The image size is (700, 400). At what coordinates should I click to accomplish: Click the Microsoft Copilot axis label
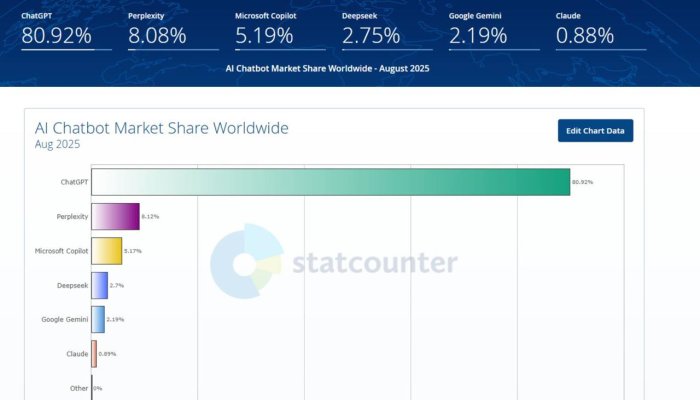(62, 251)
